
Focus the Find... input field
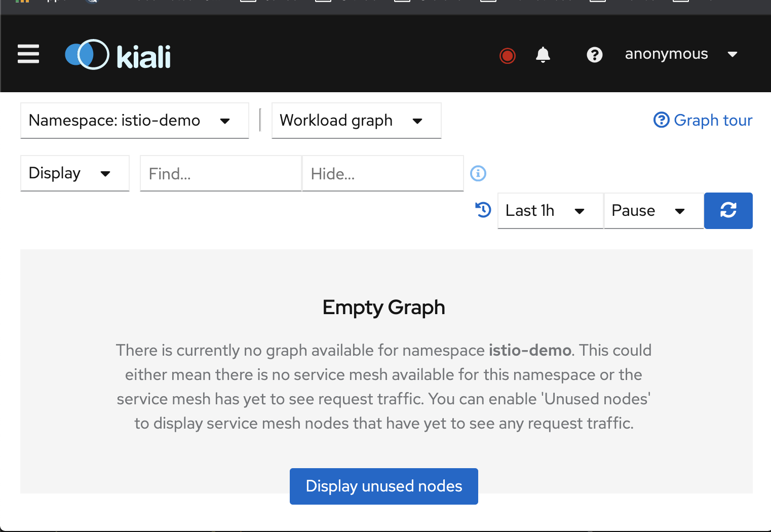(221, 173)
